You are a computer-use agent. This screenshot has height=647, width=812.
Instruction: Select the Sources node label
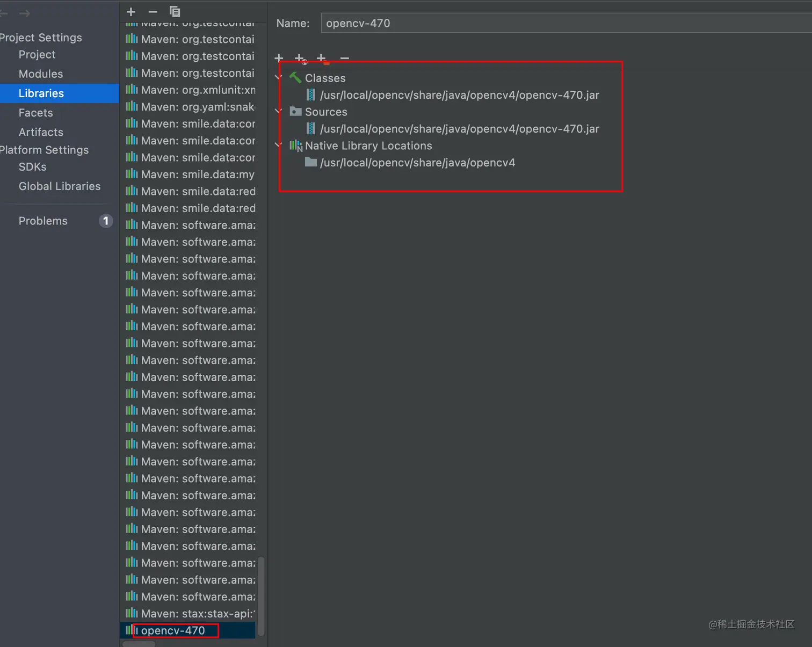tap(326, 112)
